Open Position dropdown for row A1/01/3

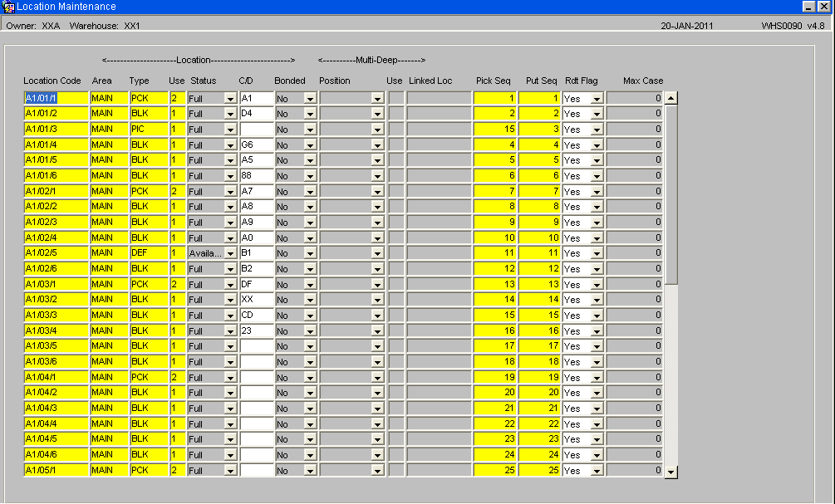[377, 130]
